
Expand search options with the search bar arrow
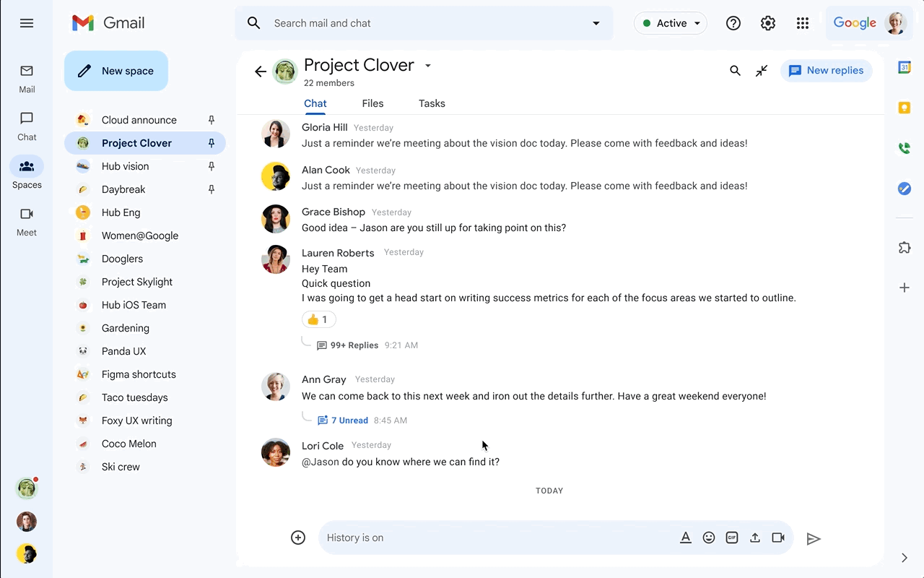[596, 23]
